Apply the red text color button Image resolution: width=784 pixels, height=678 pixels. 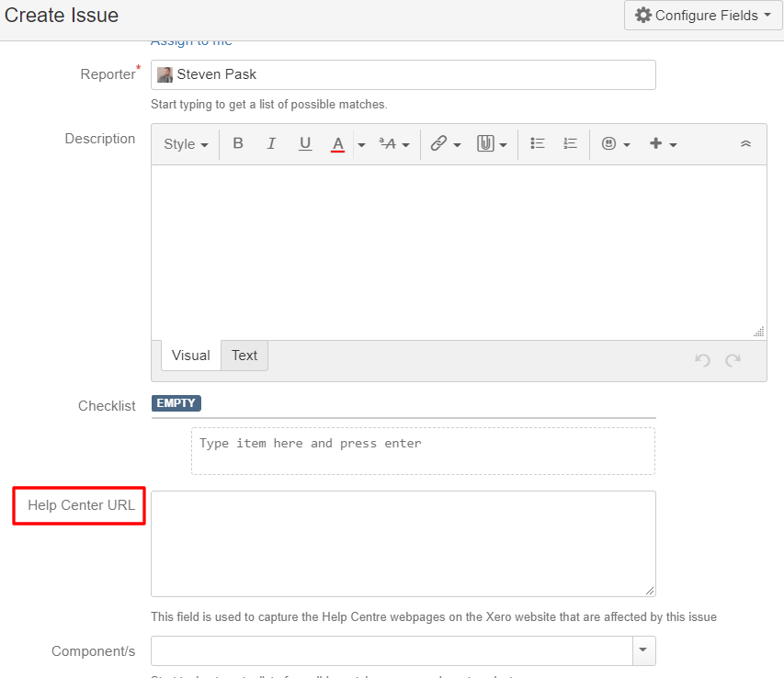click(338, 144)
